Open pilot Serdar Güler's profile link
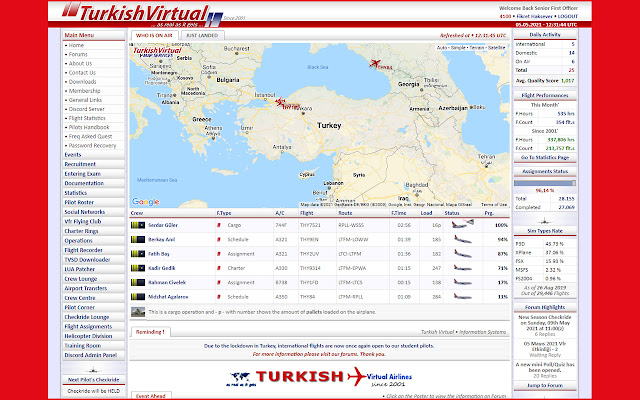The height and width of the screenshot is (400, 640). tap(163, 225)
